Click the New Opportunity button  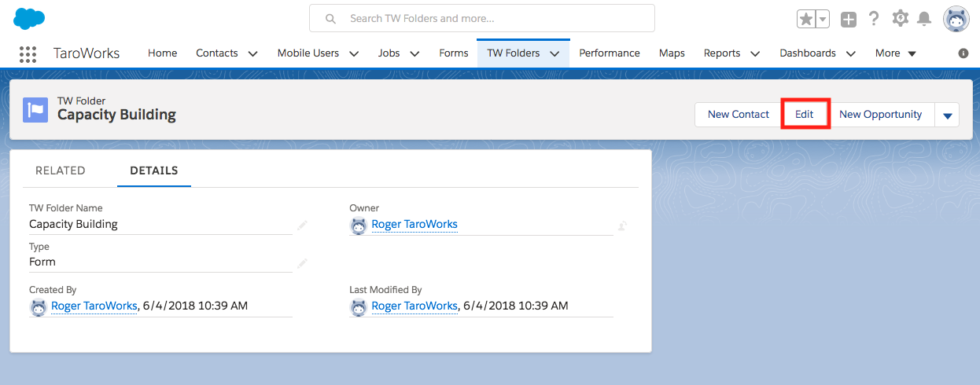click(880, 114)
